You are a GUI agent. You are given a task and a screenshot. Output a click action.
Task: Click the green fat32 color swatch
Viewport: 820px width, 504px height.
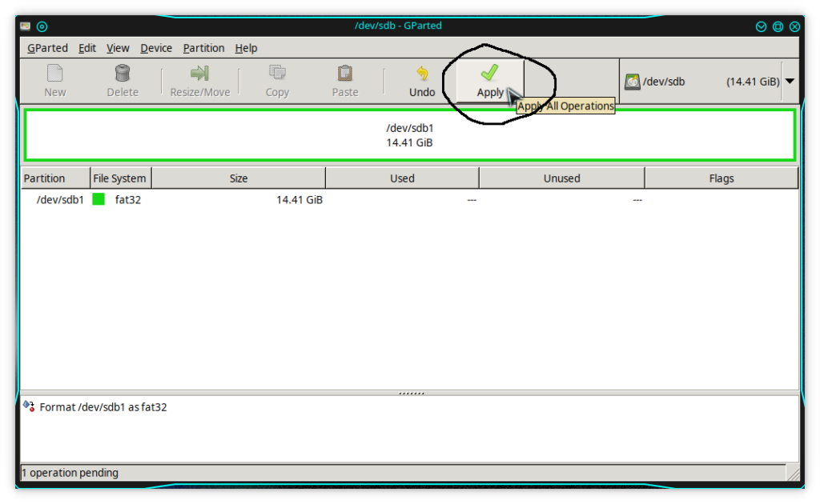click(98, 199)
